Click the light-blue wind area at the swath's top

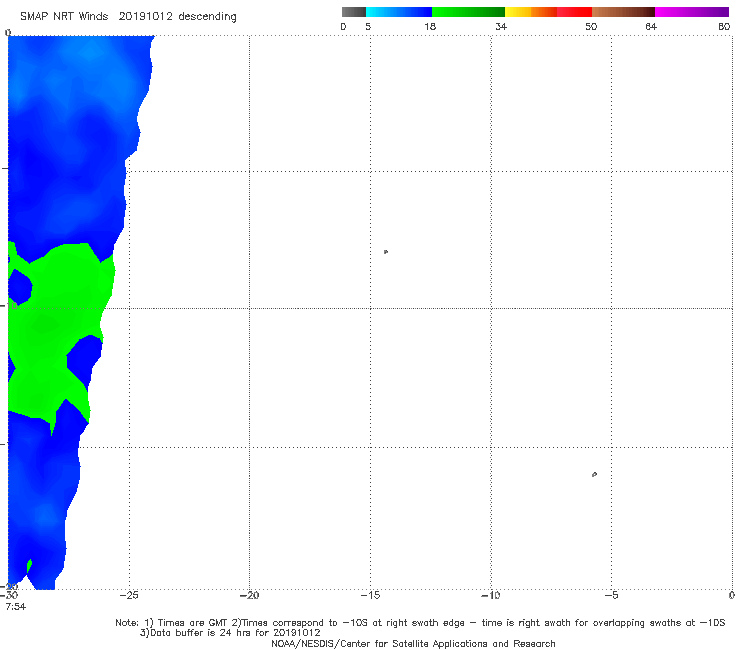click(90, 54)
